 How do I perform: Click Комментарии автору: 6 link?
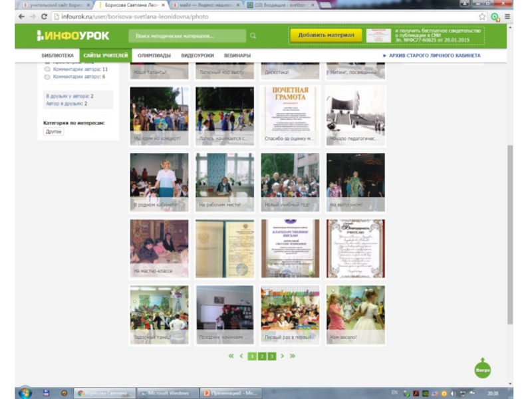(x=78, y=76)
